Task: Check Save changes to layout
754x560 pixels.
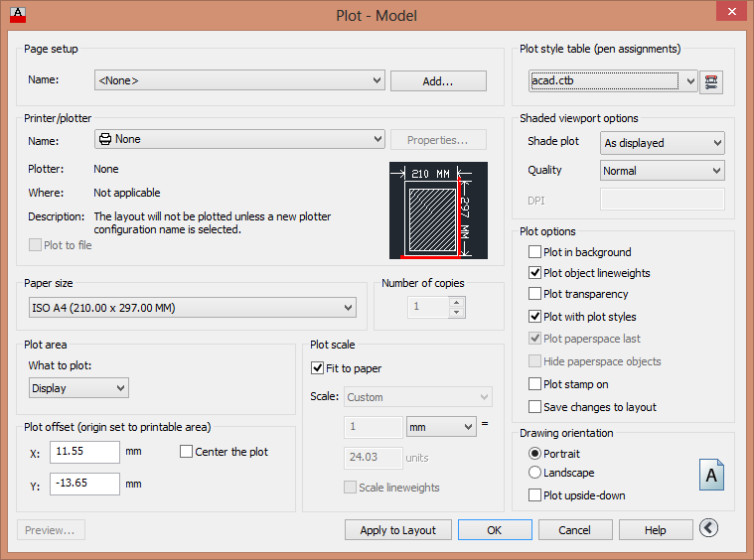Action: coord(534,407)
